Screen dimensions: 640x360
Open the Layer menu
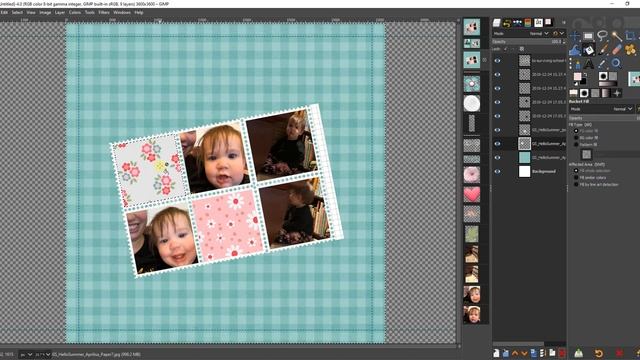pyautogui.click(x=60, y=12)
